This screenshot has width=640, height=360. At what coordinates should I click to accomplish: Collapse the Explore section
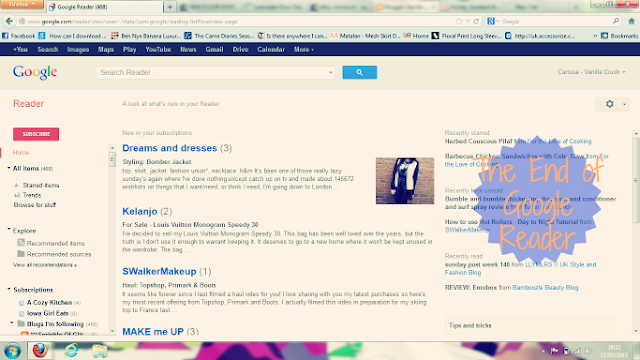point(9,230)
